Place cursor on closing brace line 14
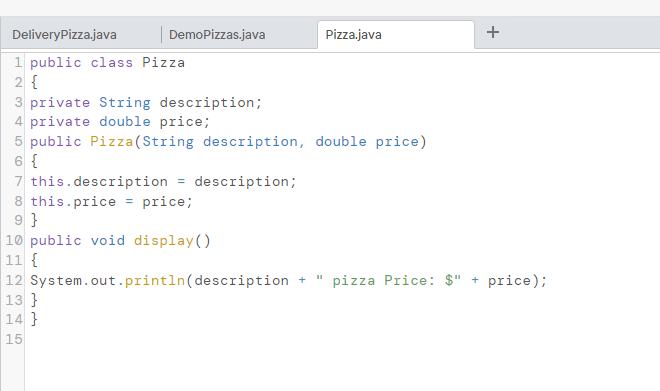Viewport: 660px width, 391px height. (x=34, y=319)
